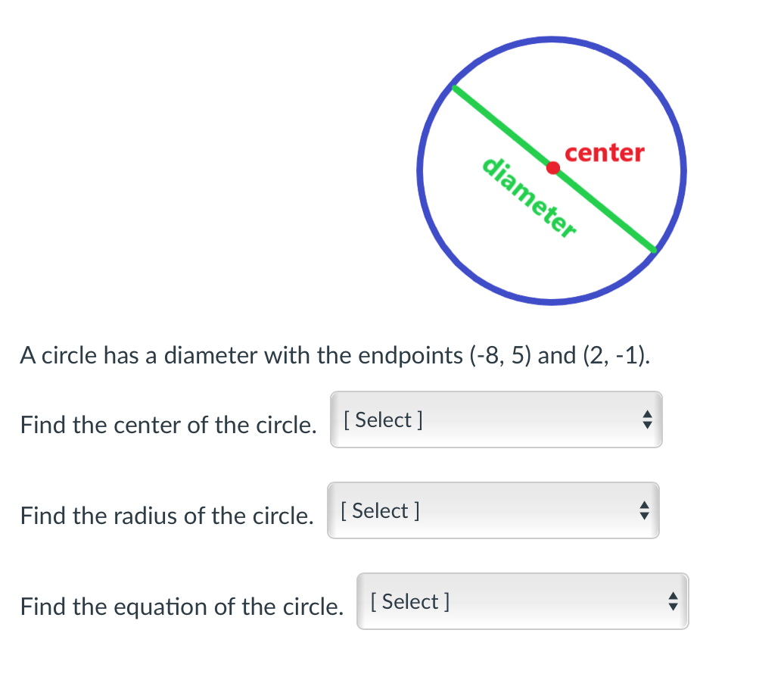Viewport: 784px width, 680px height.
Task: Click the up-down arrow on the center dropdown
Action: 647,420
